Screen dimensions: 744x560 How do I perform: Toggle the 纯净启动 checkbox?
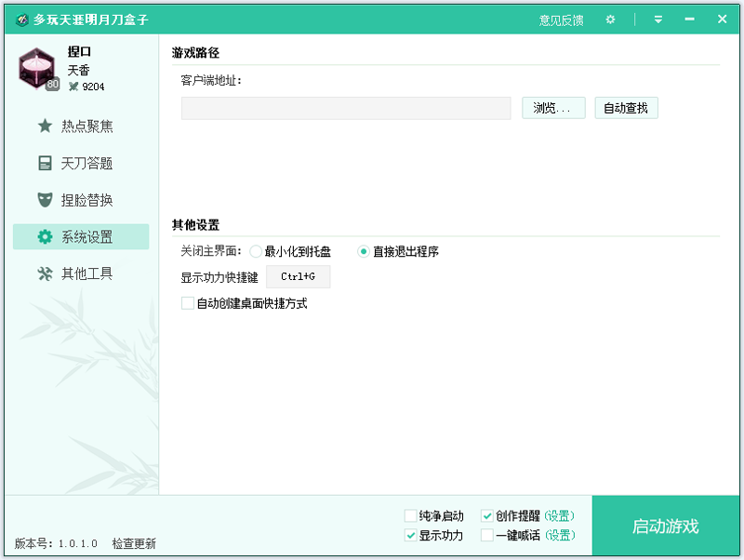(411, 516)
